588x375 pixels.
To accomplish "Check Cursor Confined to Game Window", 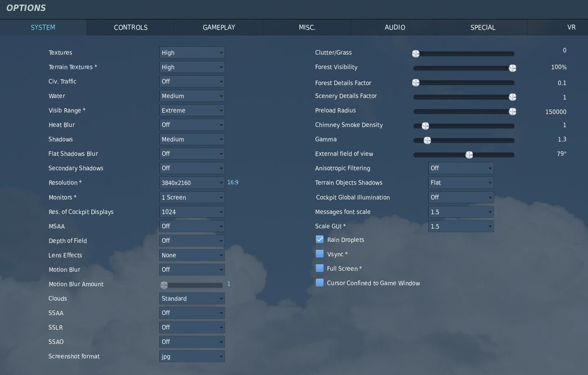I will pyautogui.click(x=319, y=283).
